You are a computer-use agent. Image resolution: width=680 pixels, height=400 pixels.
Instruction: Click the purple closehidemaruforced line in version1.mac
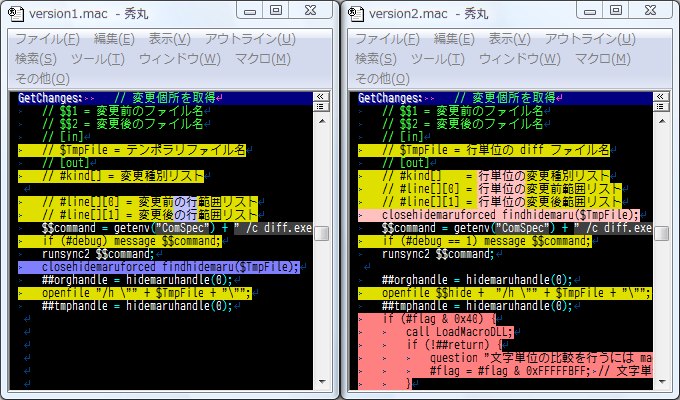(x=159, y=267)
